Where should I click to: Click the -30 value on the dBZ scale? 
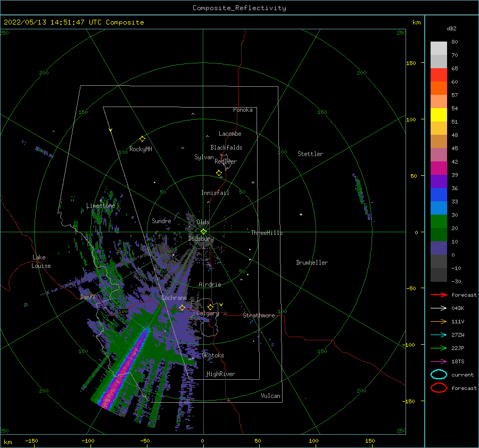(457, 281)
